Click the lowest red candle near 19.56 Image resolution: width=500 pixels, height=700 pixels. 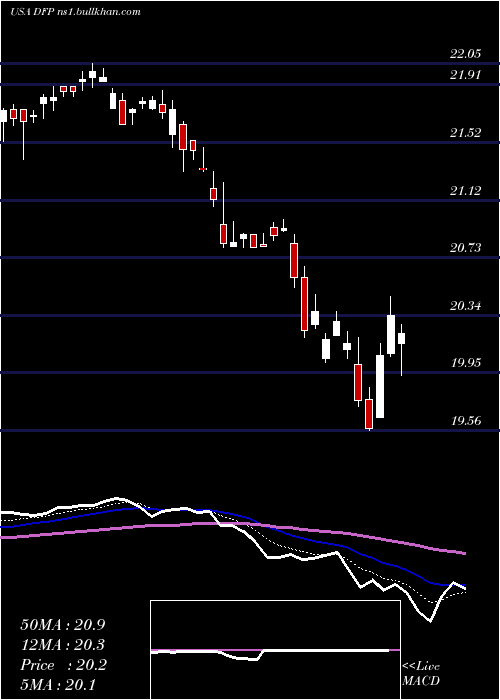pos(369,414)
